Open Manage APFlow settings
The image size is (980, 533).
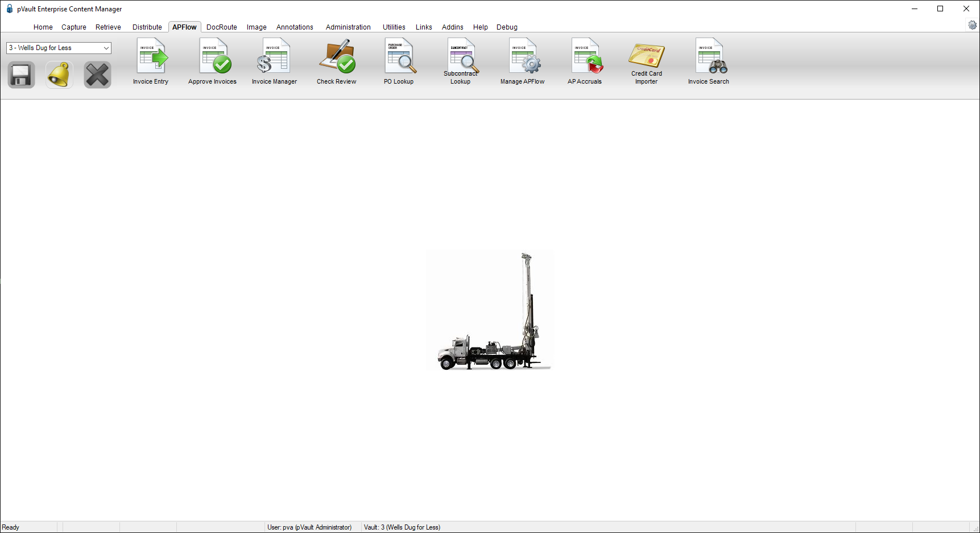click(x=522, y=61)
